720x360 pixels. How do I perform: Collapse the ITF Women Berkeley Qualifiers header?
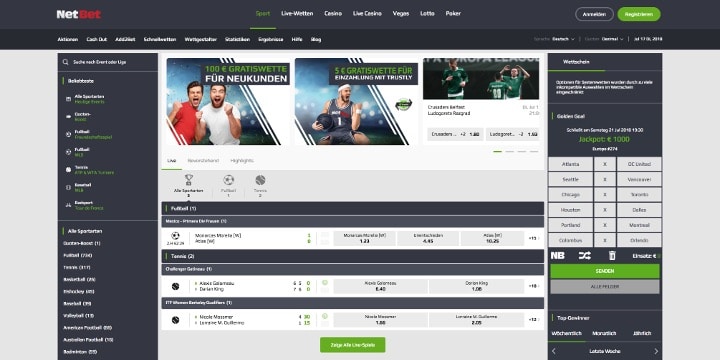[x=353, y=303]
